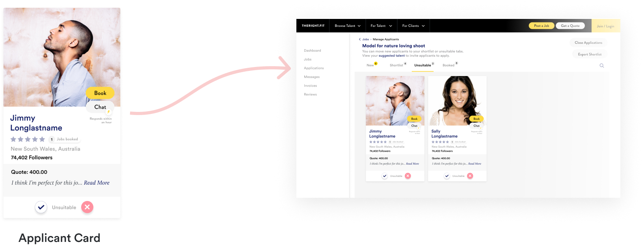
Task: Click the yellow Book button on the enlarged applicant card
Action: (x=100, y=93)
